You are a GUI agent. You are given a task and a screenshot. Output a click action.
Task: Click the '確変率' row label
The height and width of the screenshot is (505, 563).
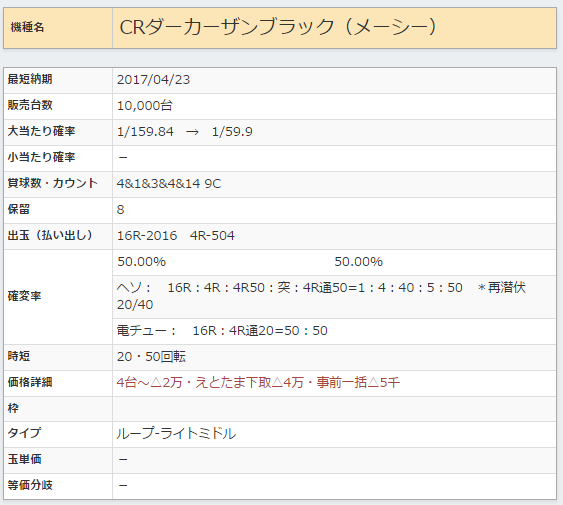pyautogui.click(x=24, y=296)
